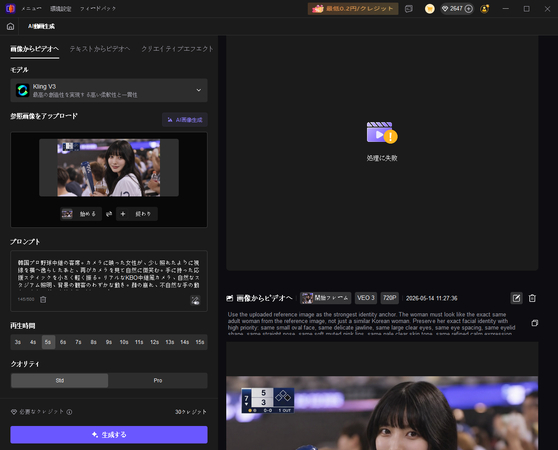This screenshot has width=558, height=450.
Task: Choose Pro quality
Action: 158,381
